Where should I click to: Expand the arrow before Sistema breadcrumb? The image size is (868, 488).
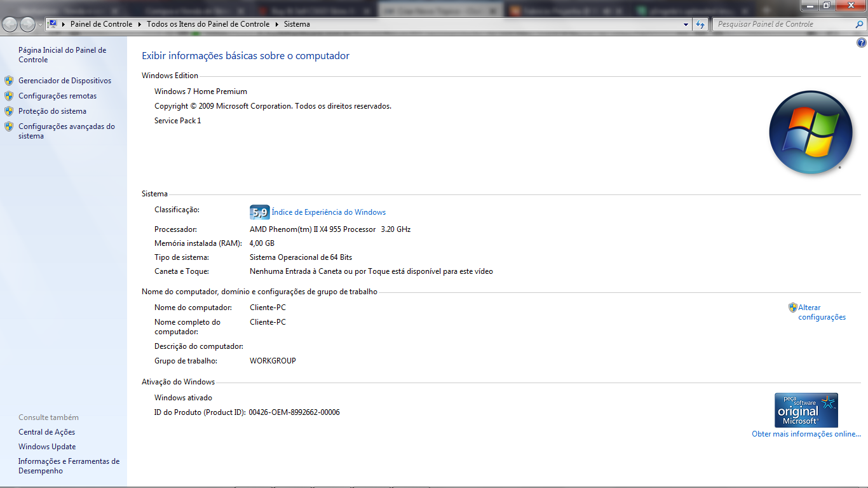(276, 24)
